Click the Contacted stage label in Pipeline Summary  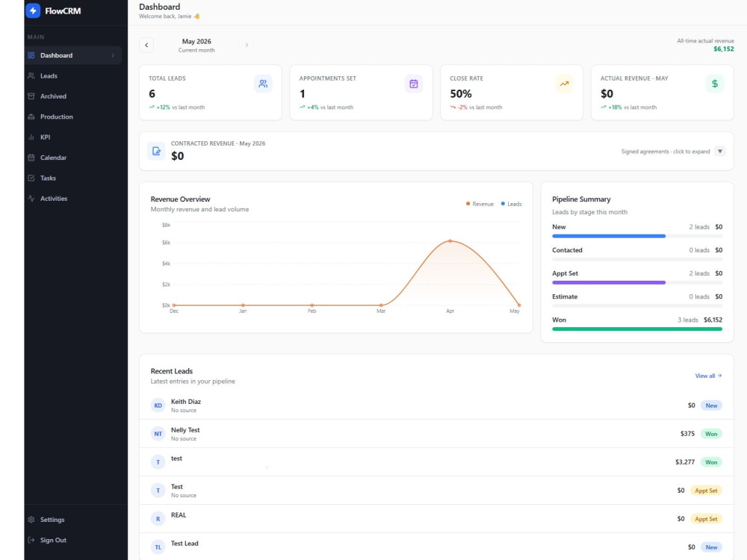[567, 250]
